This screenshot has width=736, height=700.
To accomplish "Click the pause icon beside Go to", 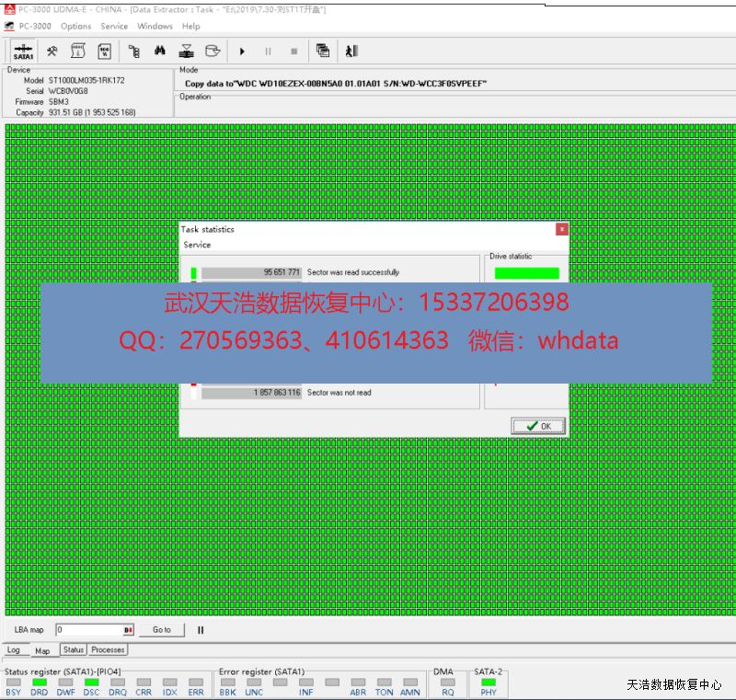I will [x=201, y=630].
